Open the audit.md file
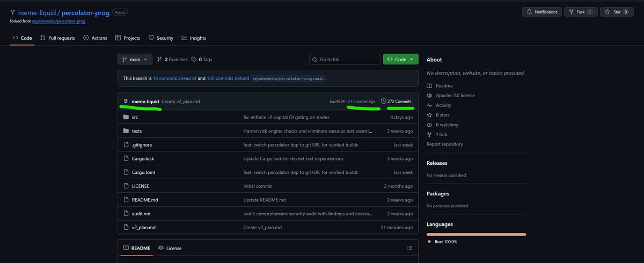This screenshot has height=263, width=644. pos(141,214)
